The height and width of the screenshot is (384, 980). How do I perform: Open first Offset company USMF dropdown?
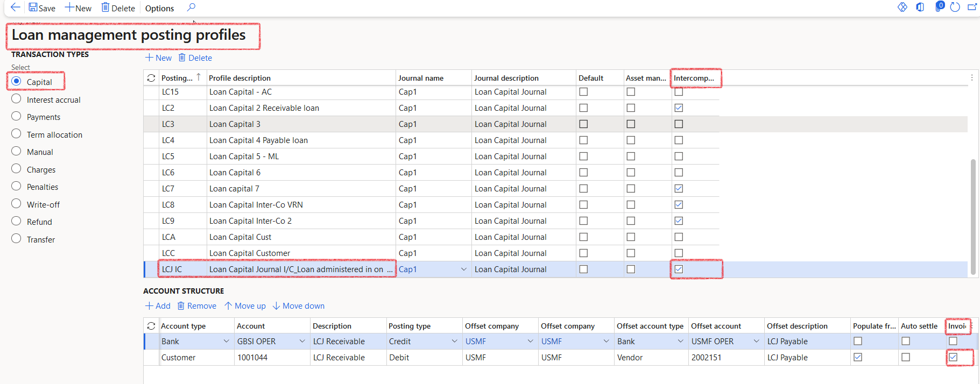coord(530,341)
